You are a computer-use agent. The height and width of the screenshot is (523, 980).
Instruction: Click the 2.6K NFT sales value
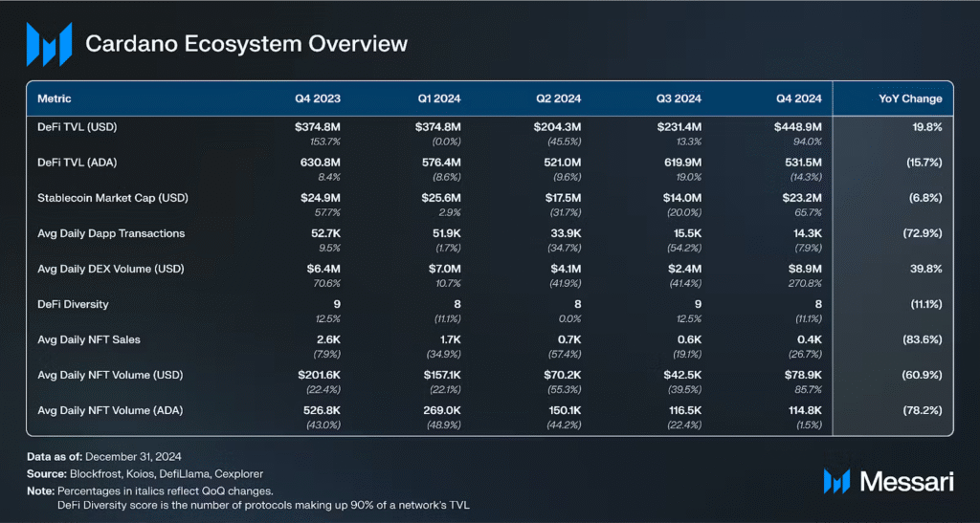328,340
